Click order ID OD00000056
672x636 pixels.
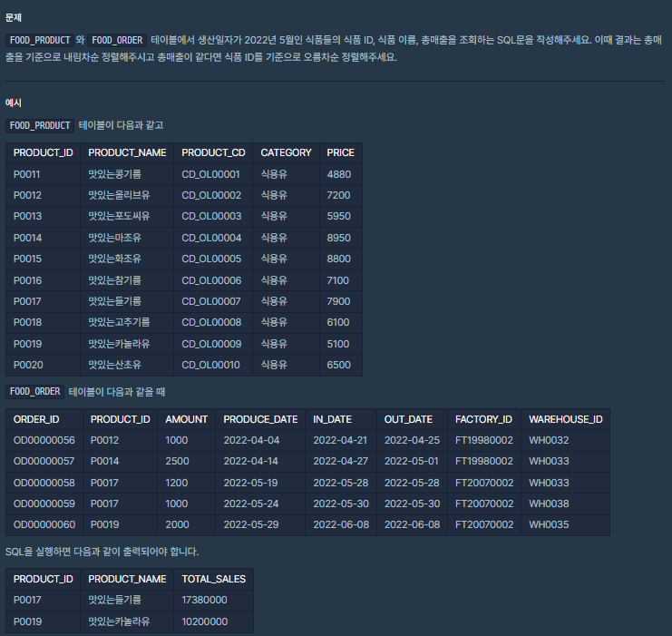coord(44,440)
